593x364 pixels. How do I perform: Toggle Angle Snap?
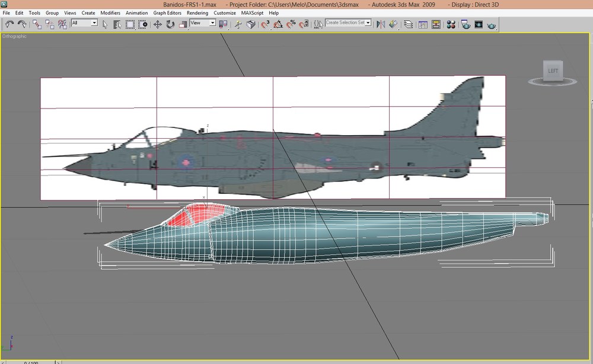tap(278, 24)
